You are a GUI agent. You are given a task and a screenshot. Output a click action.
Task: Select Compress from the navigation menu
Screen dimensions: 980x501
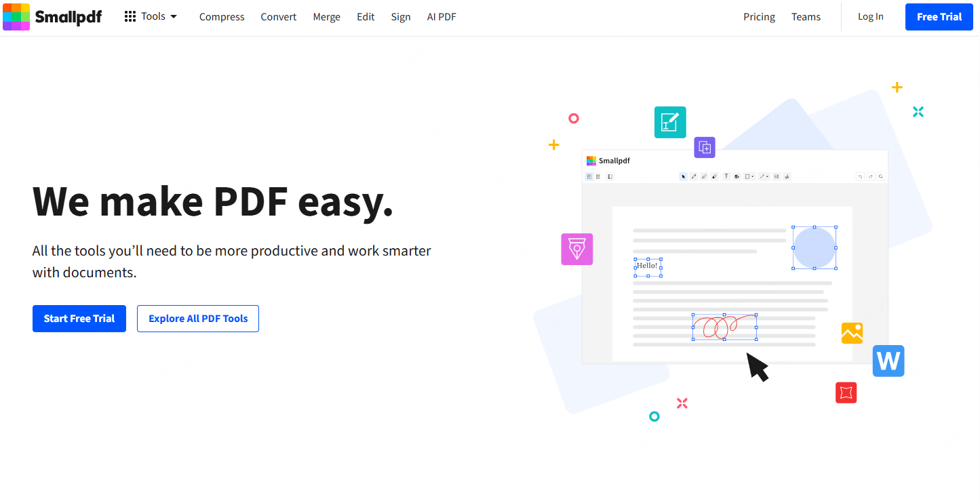222,16
